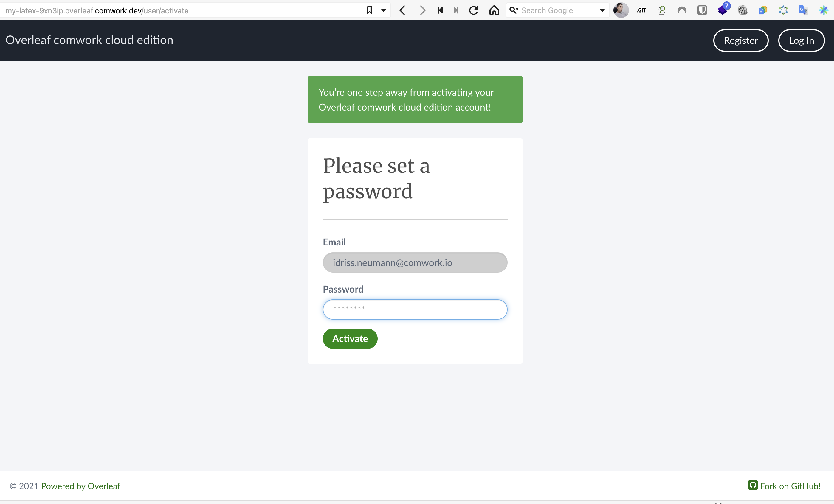Go to the browser home page
The width and height of the screenshot is (834, 504).
click(494, 10)
